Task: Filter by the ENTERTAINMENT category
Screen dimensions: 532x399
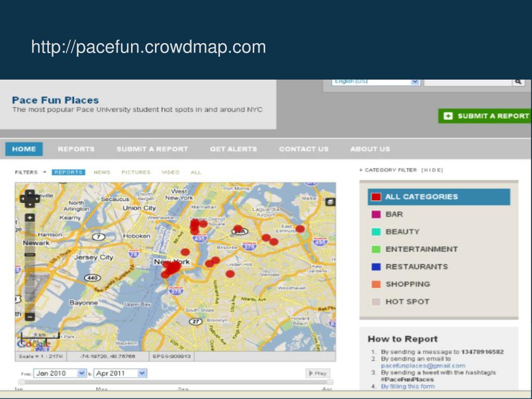Action: point(414,249)
